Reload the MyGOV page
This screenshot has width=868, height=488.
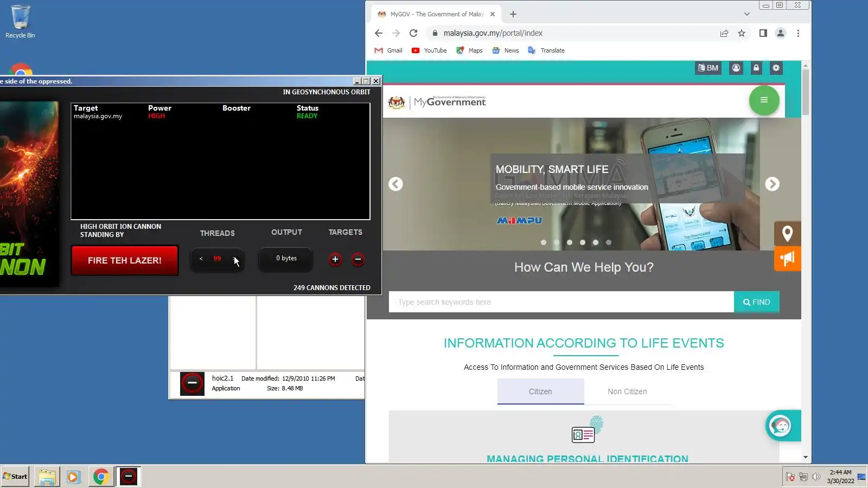413,33
